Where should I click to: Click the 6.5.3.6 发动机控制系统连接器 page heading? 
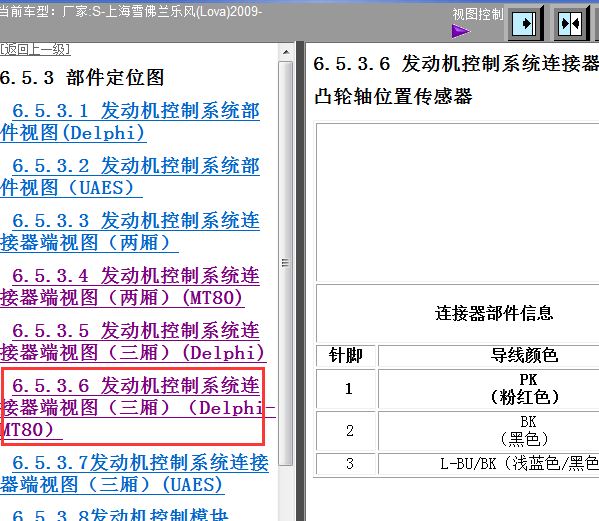[x=456, y=63]
